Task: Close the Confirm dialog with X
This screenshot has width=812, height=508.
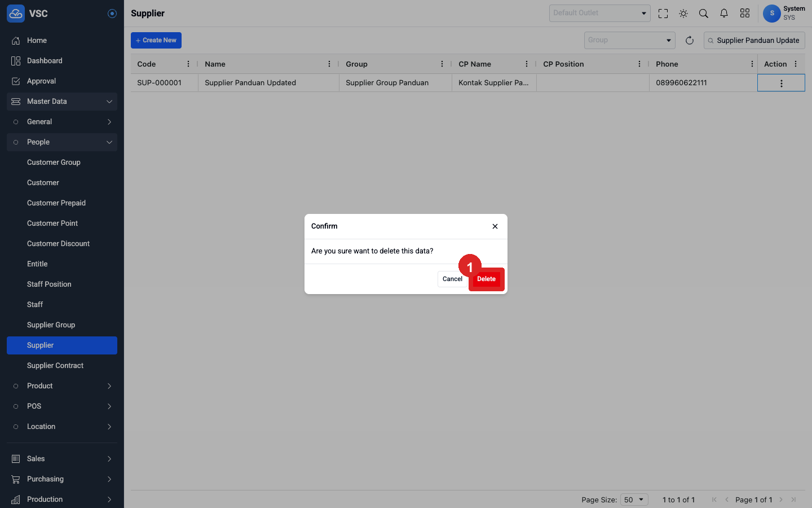Action: click(495, 226)
